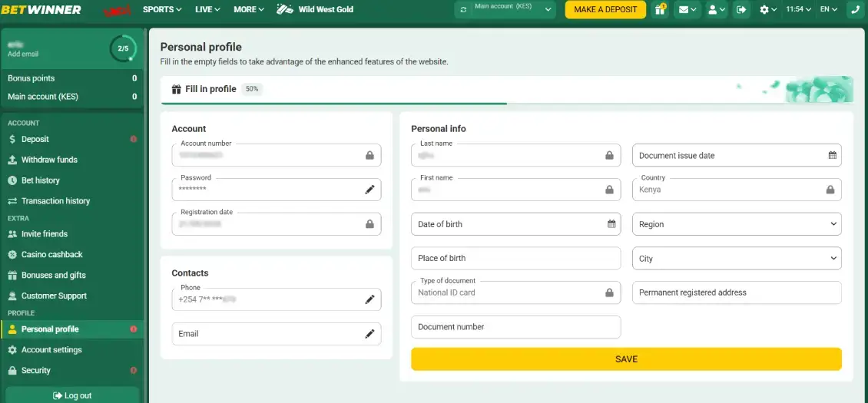
Task: Select Personal profile in sidebar
Action: [72, 329]
